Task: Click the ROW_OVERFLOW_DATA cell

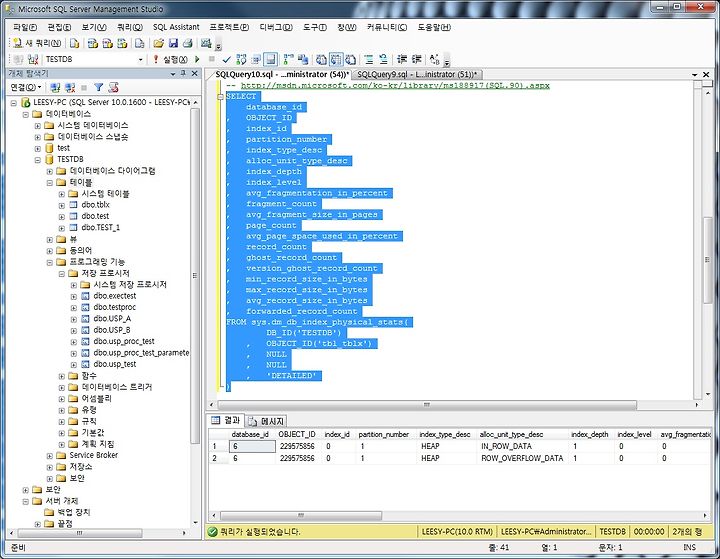Action: click(522, 458)
